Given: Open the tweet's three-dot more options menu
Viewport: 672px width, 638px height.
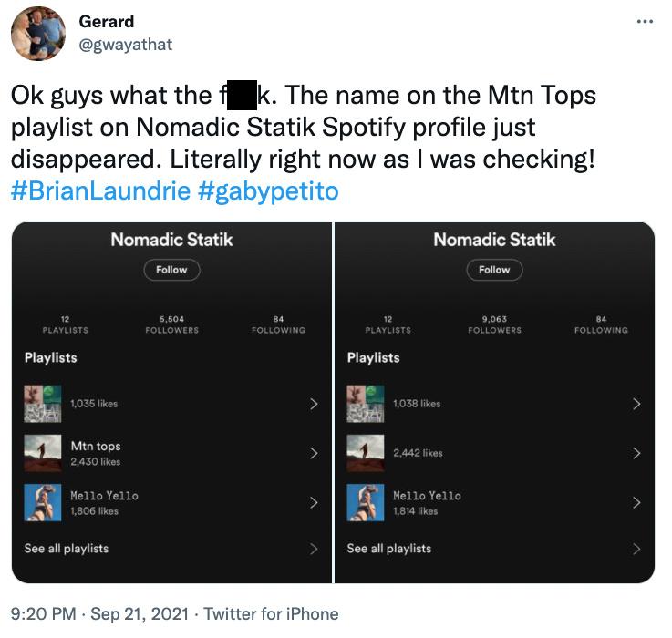Looking at the screenshot, I should click(645, 21).
